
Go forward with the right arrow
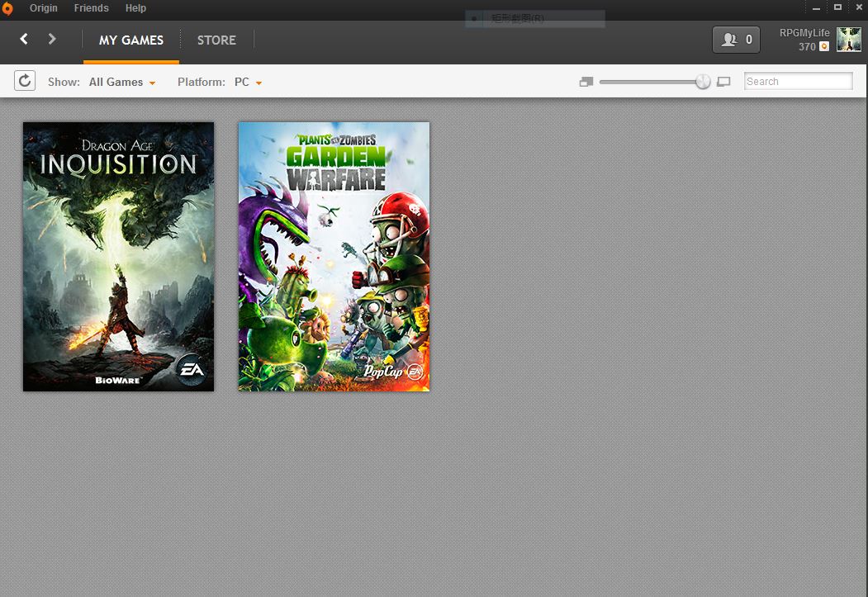[x=52, y=39]
